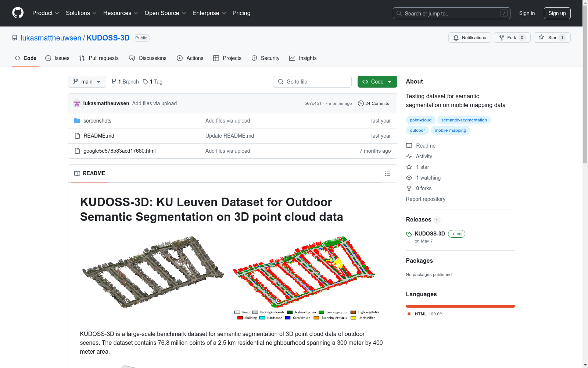Click the Notifications bell button
588x368 pixels.
pos(470,38)
